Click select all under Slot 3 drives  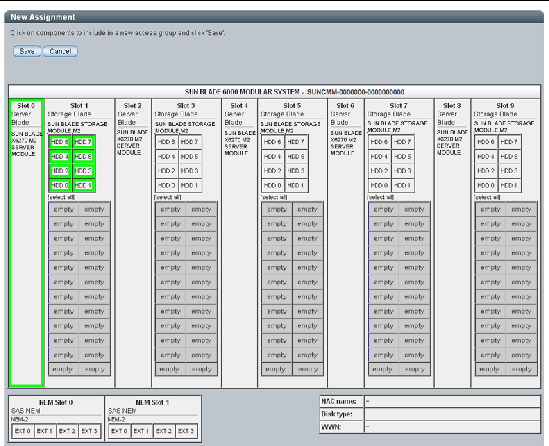168,197
